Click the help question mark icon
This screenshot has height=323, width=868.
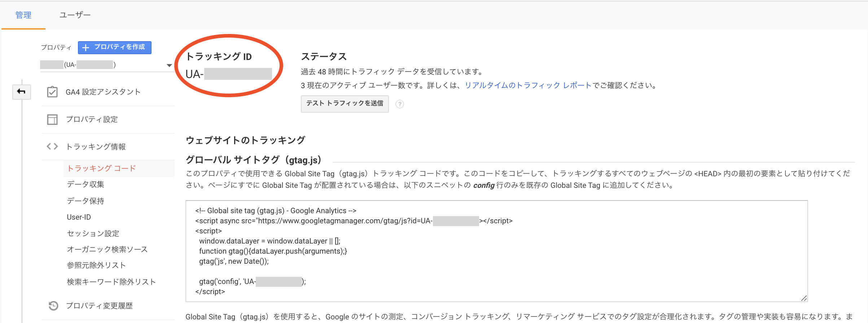pyautogui.click(x=400, y=104)
